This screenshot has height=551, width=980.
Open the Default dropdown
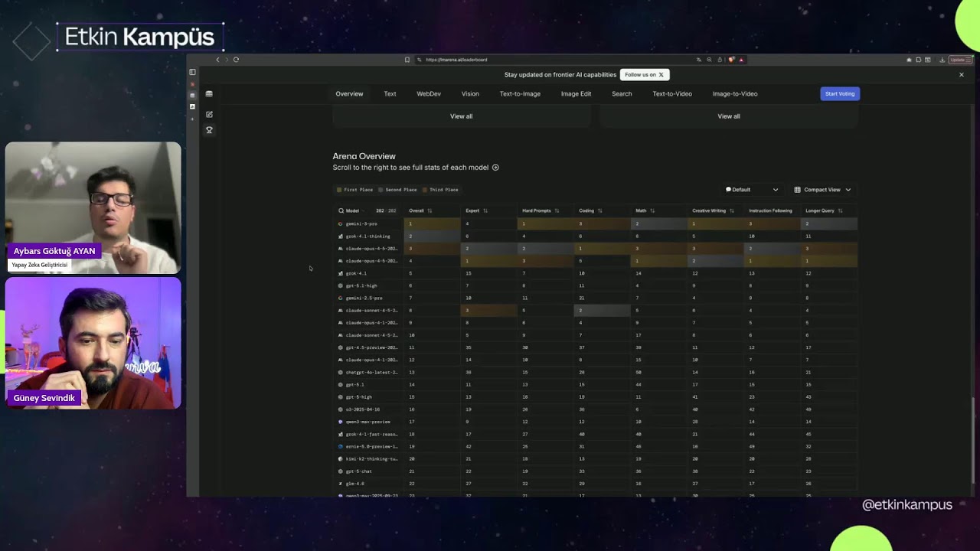(x=752, y=190)
